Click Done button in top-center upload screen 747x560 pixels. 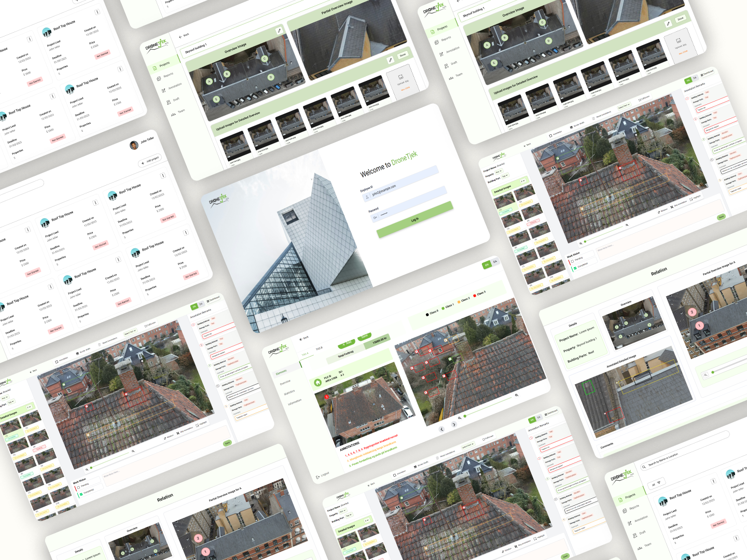point(403,55)
